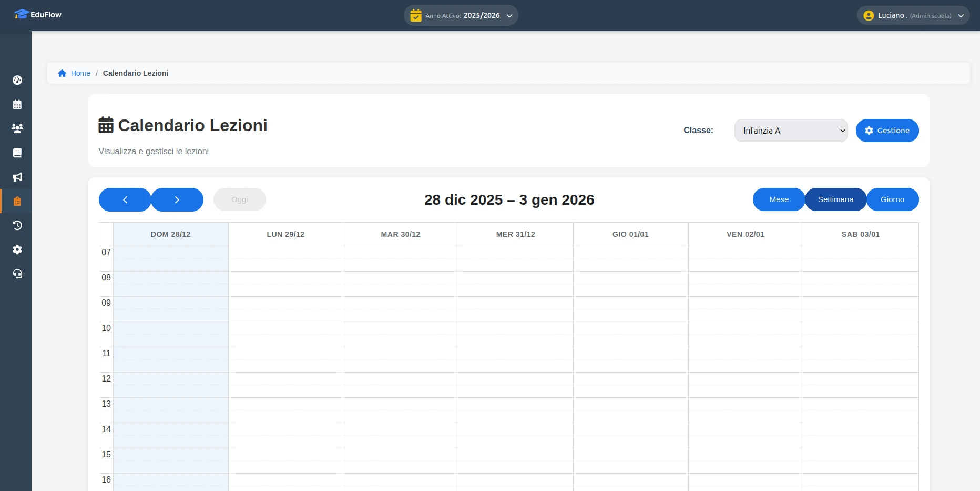Go to the next week
The width and height of the screenshot is (980, 491).
[177, 199]
